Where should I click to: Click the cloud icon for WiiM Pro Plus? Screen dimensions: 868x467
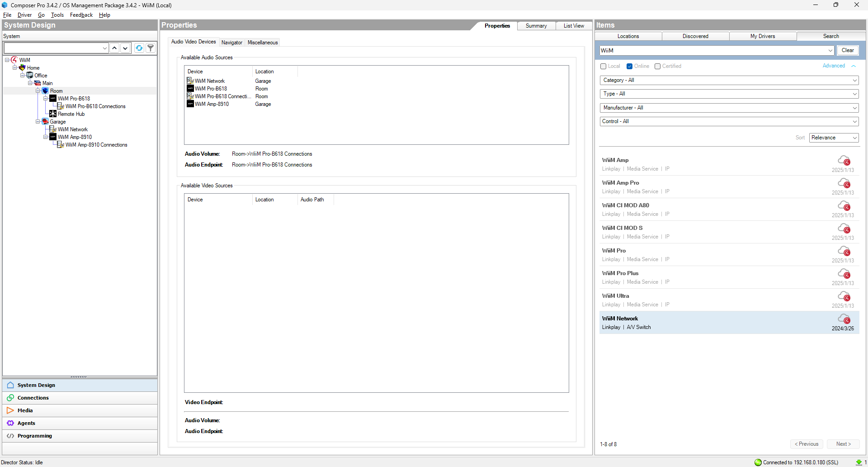[844, 274]
